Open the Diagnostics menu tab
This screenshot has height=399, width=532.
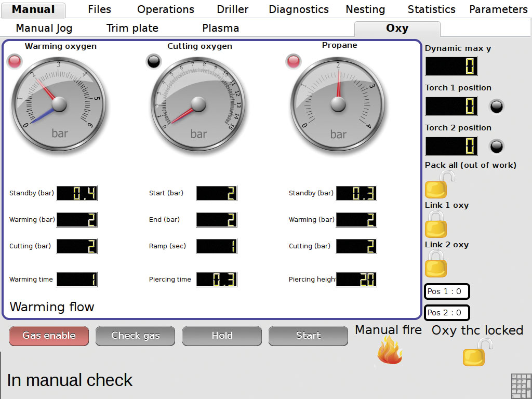click(299, 9)
